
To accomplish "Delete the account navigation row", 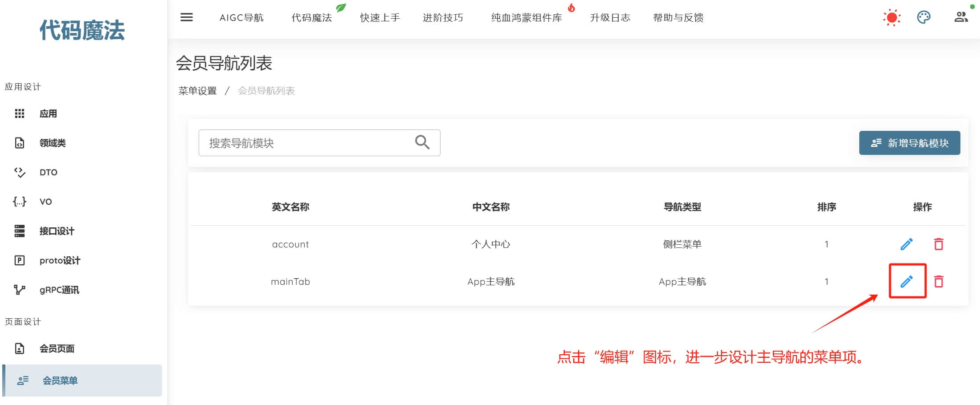I will pos(939,244).
